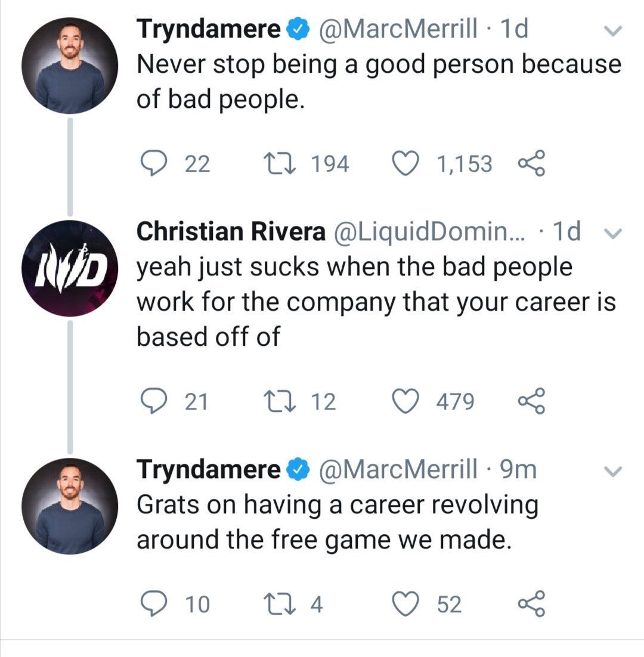Like the tweet with 1,153 likes
Screen dimensions: 644x657
pos(405,163)
